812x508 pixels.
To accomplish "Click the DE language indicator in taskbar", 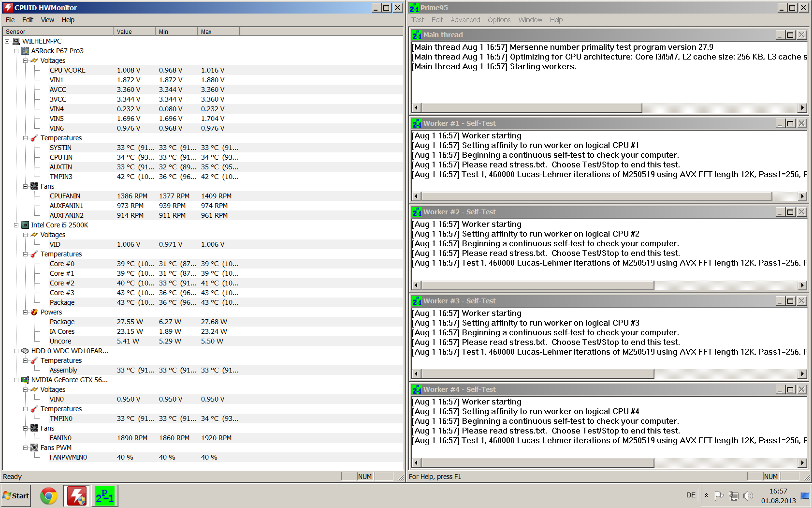I will click(691, 495).
